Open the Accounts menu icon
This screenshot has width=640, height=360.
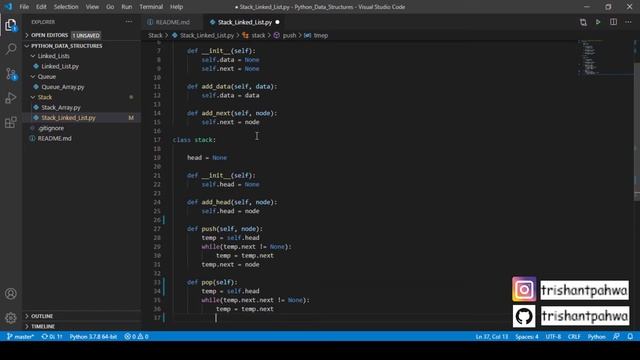coord(11,293)
